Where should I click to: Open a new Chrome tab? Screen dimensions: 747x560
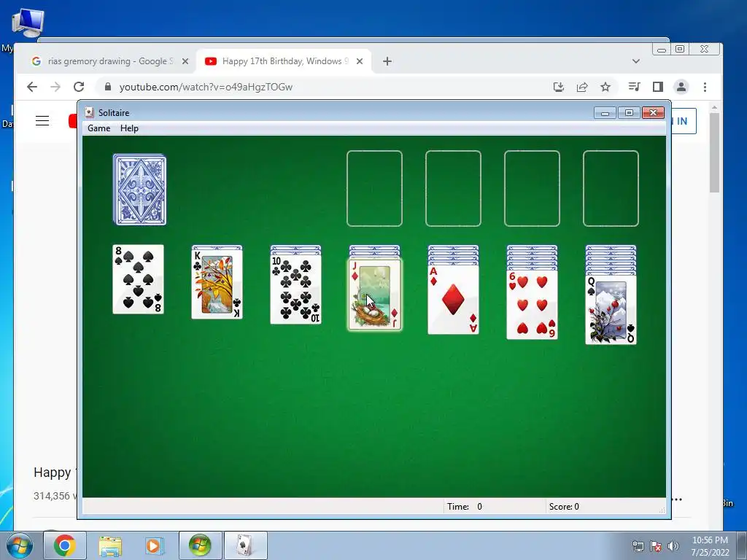[387, 61]
